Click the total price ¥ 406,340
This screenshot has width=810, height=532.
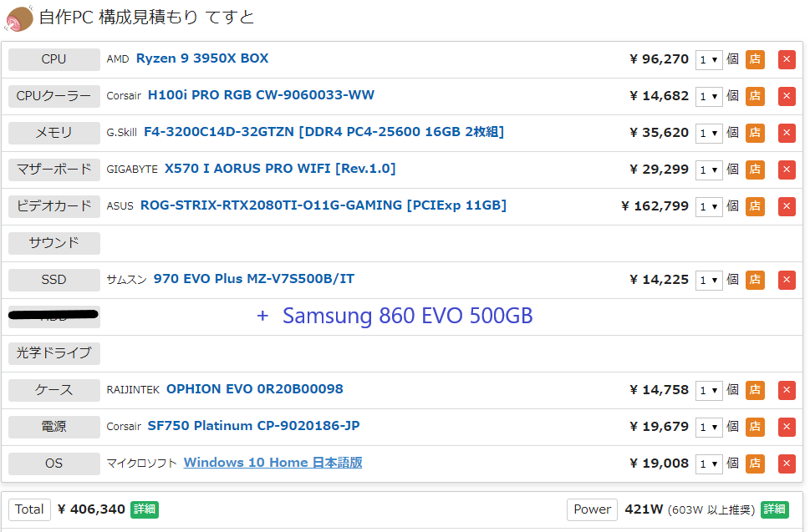[91, 509]
